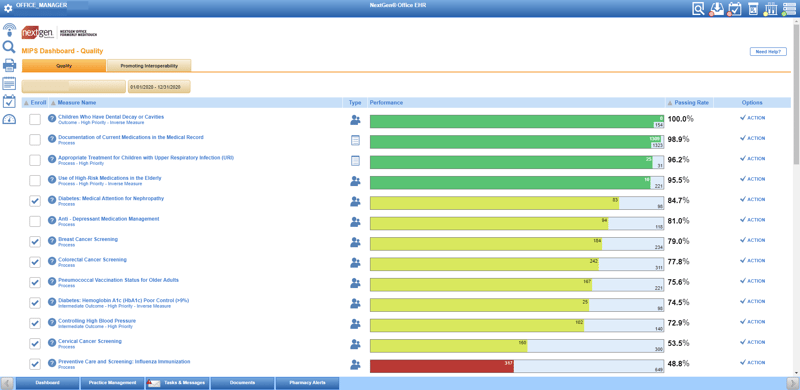The image size is (800, 390).
Task: Uncheck Pneumococcal Vaccination Status enrollment
Action: (x=35, y=283)
